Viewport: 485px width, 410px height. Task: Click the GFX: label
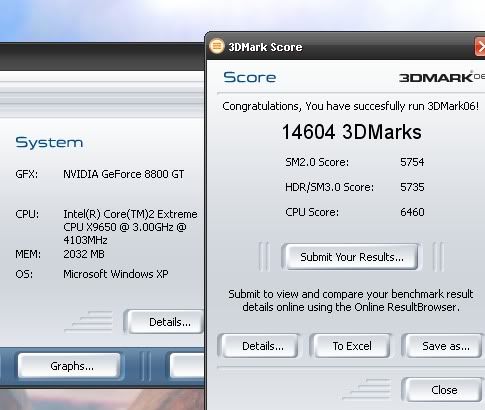(x=26, y=174)
